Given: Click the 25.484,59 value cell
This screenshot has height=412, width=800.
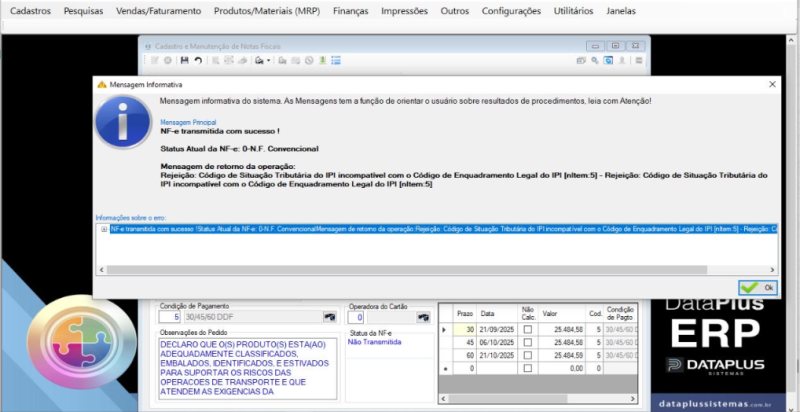Looking at the screenshot, I should coord(562,355).
